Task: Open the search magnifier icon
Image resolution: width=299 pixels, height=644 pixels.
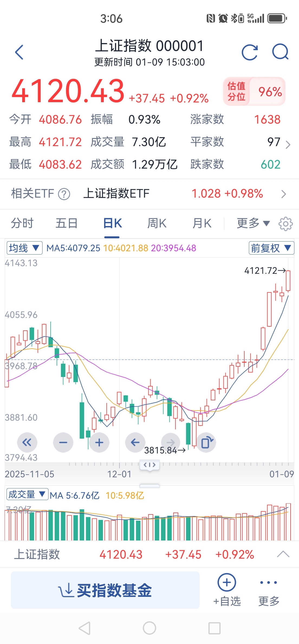Action: click(x=280, y=51)
